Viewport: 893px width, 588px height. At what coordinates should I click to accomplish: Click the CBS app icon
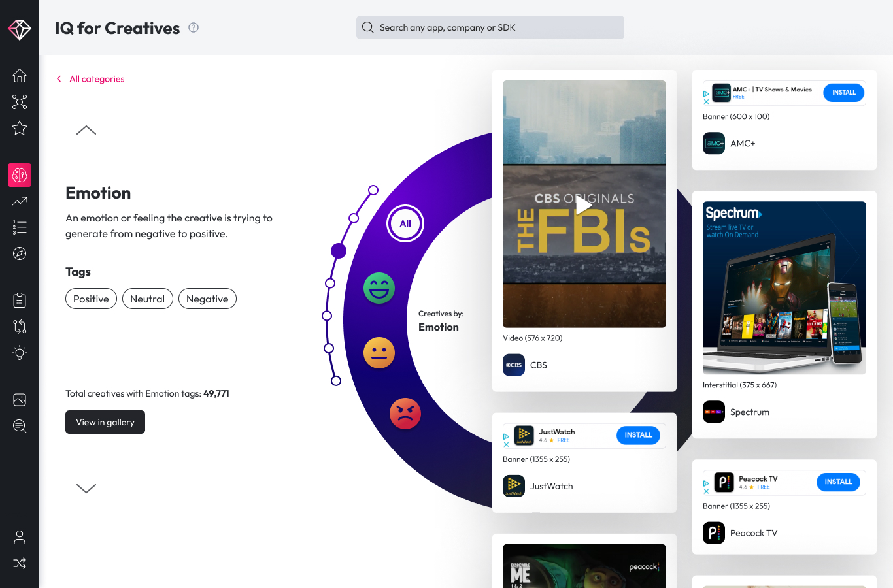[x=514, y=365]
